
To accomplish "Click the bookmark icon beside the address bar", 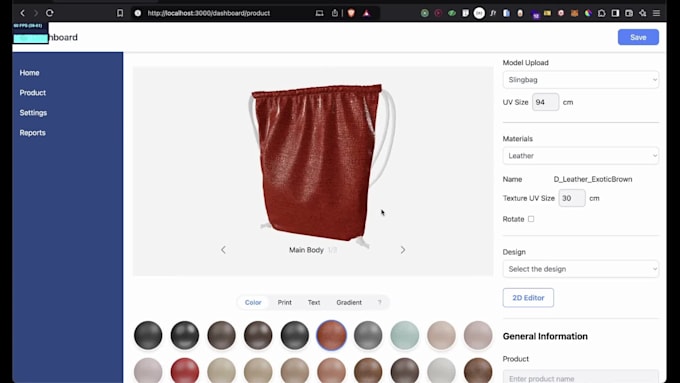I will 120,13.
